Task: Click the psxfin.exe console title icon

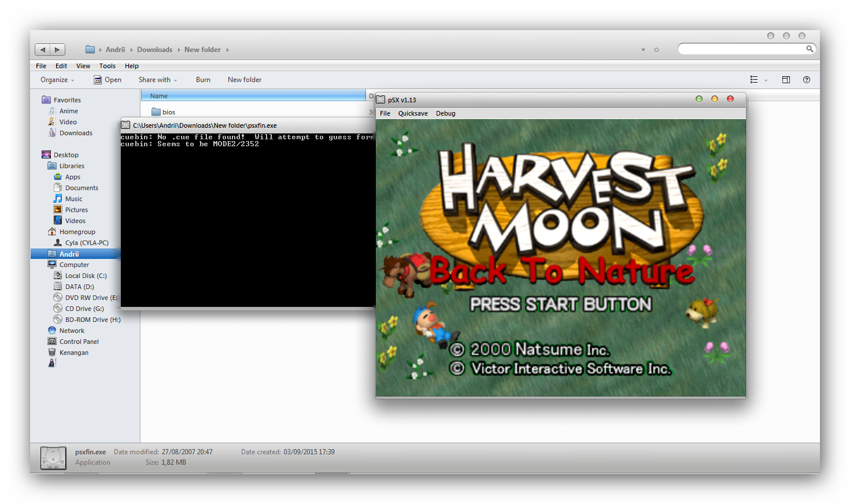Action: click(x=125, y=125)
